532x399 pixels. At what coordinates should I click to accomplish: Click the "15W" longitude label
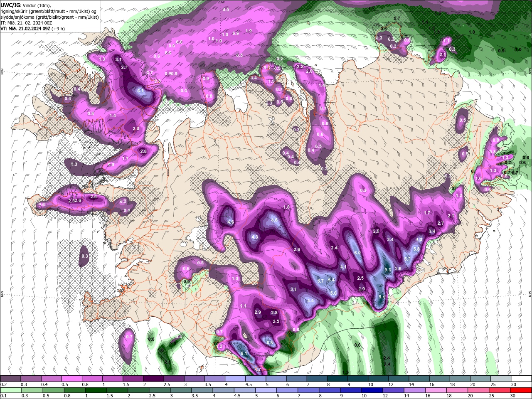[440, 2]
